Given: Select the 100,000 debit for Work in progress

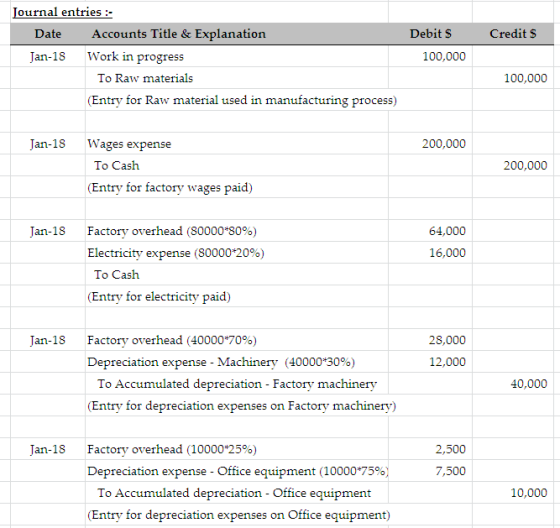Looking at the screenshot, I should pos(444,56).
